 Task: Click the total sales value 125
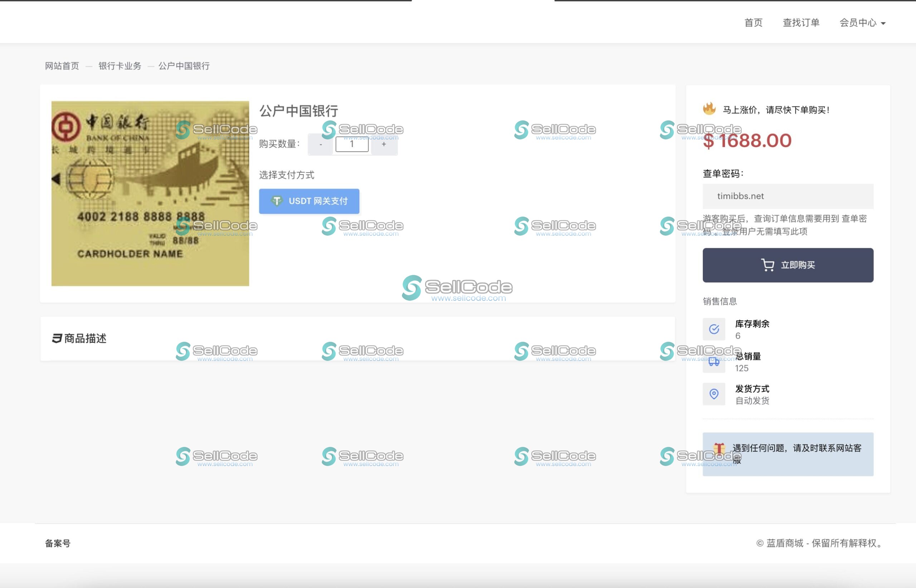[x=741, y=368]
